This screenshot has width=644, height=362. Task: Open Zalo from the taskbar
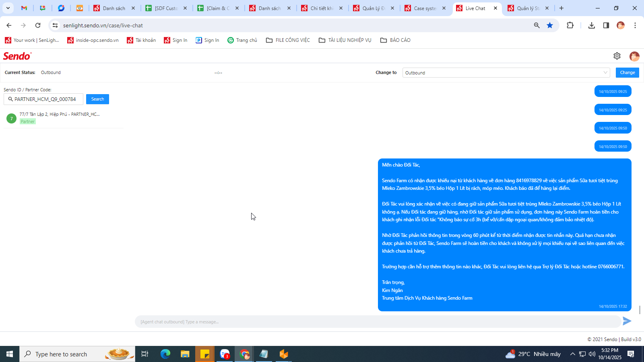point(225,354)
